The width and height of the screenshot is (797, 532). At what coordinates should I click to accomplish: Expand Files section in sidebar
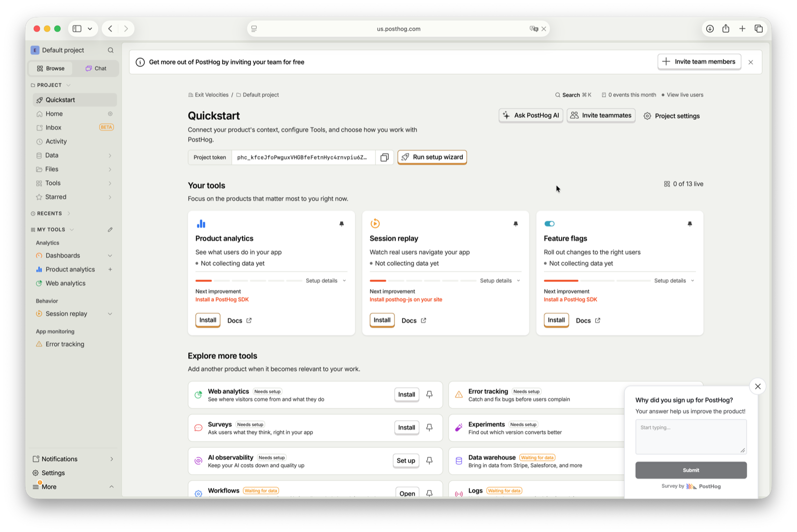(110, 169)
